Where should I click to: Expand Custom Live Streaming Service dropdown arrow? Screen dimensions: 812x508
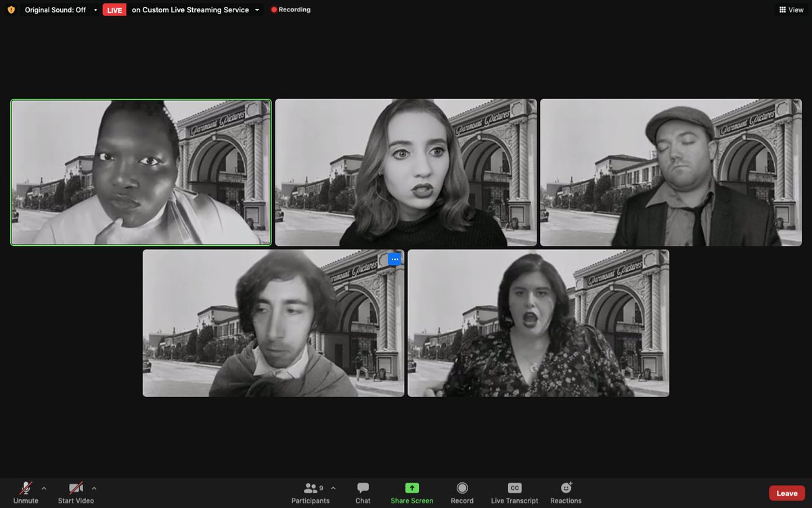click(x=257, y=10)
